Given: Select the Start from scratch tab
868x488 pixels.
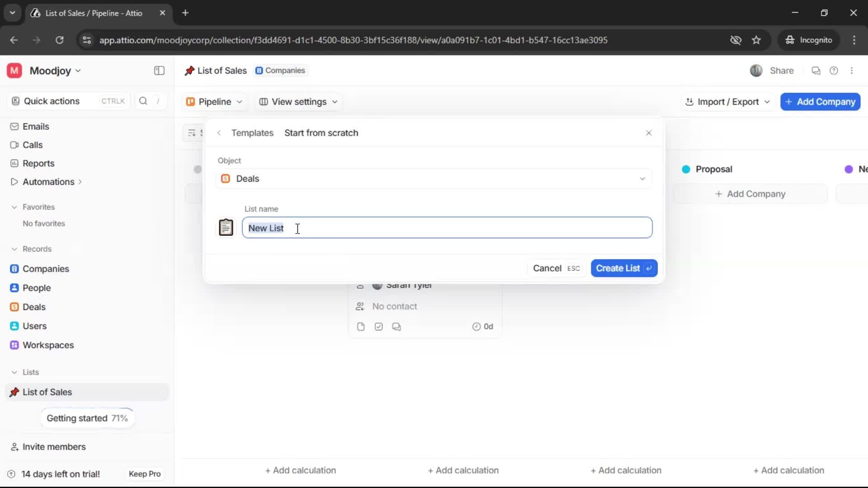Looking at the screenshot, I should [x=321, y=133].
